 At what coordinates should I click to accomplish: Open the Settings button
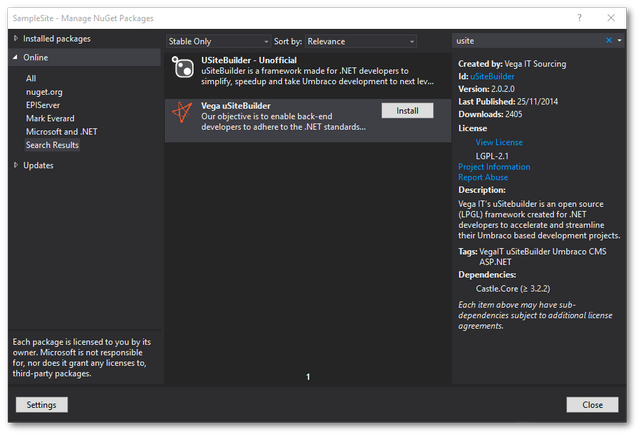[41, 405]
